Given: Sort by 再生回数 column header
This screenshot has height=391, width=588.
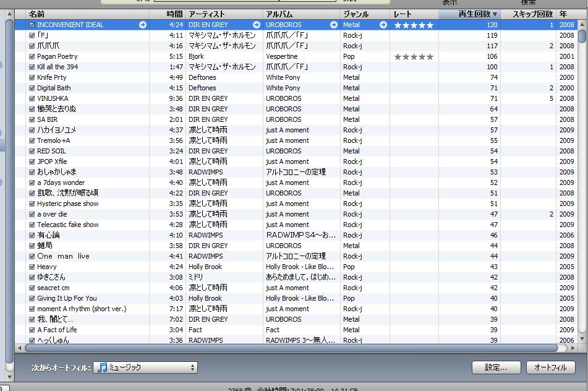Looking at the screenshot, I should coord(470,14).
